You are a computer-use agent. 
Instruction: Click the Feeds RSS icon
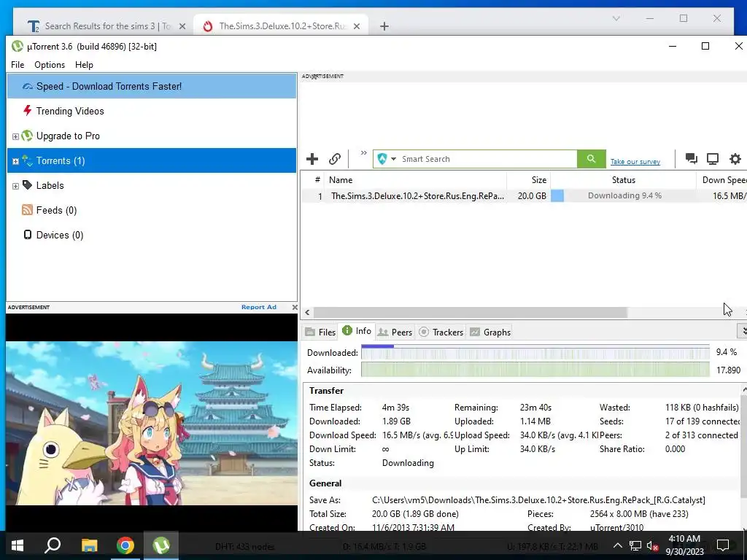(x=27, y=209)
